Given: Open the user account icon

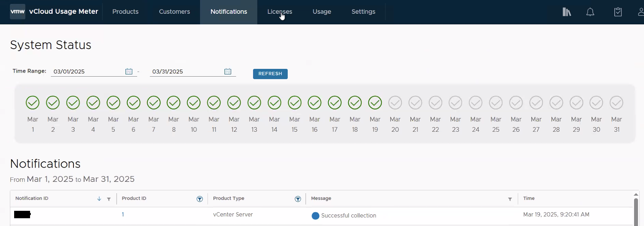Looking at the screenshot, I should click(640, 12).
